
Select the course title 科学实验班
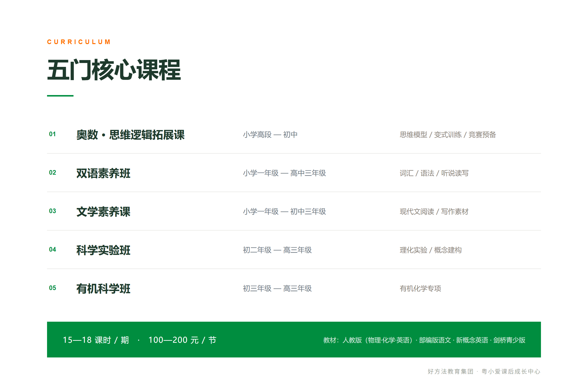coord(103,250)
